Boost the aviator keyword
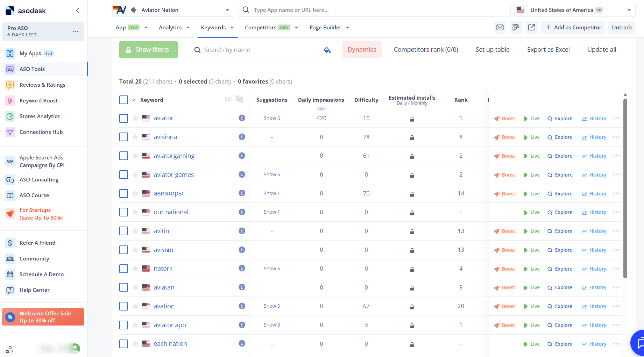 pos(504,119)
